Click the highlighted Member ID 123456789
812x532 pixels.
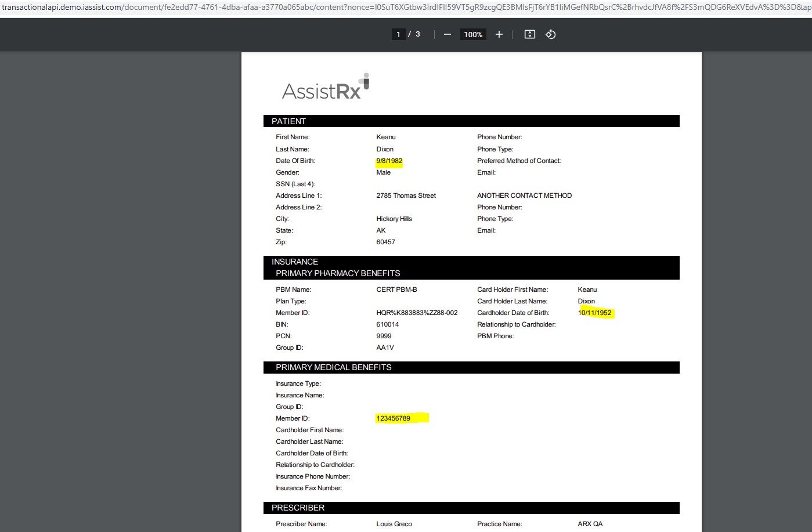tap(394, 418)
